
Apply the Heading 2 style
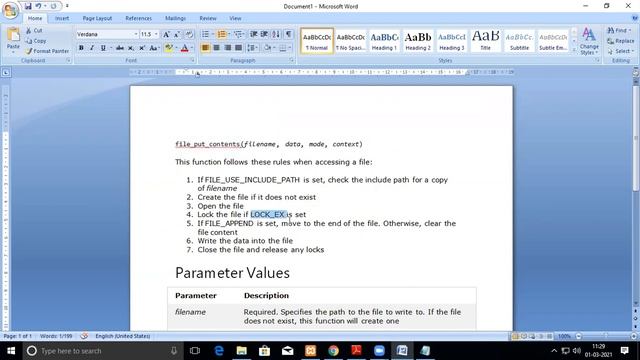coord(418,41)
